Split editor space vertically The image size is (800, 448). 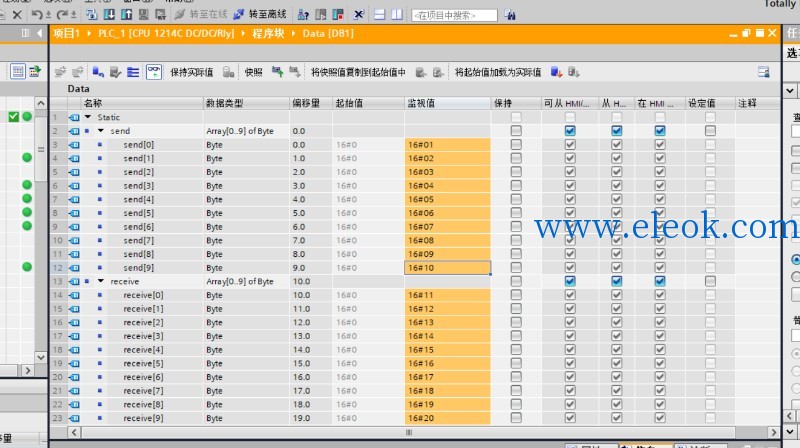397,15
